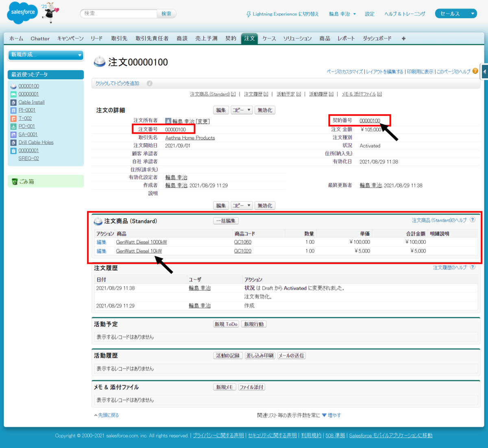Click the メールの送信 button
The width and height of the screenshot is (488, 448).
(x=292, y=356)
